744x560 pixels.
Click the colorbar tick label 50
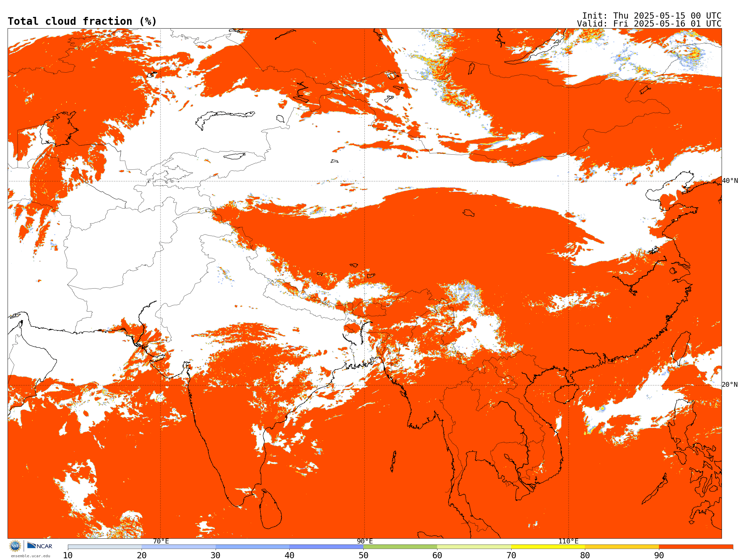363,555
